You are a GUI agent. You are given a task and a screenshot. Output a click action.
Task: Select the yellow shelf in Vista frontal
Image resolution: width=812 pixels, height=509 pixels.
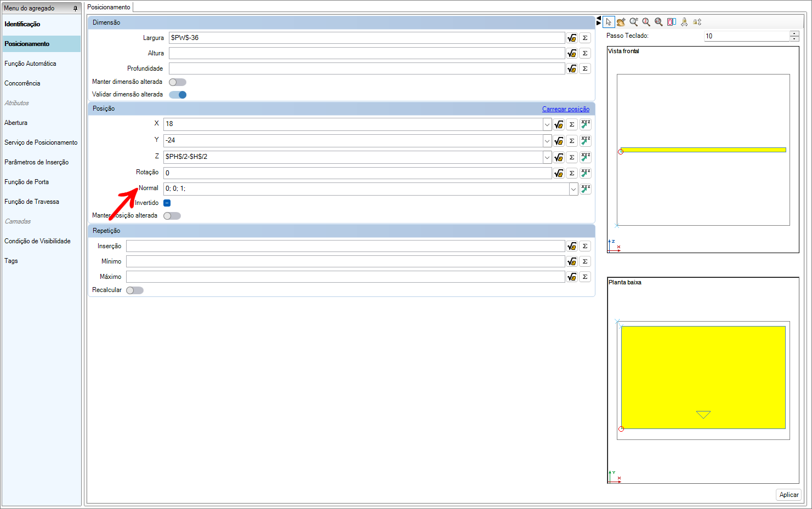(x=703, y=150)
